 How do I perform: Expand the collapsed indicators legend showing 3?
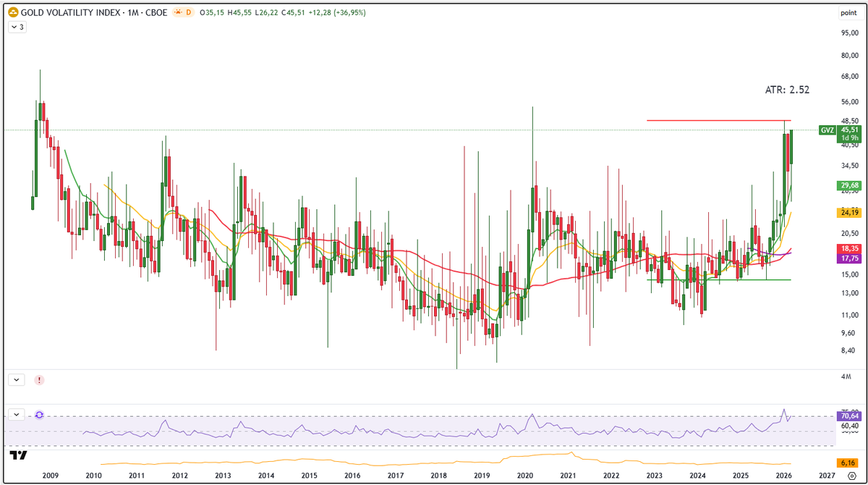(x=17, y=27)
